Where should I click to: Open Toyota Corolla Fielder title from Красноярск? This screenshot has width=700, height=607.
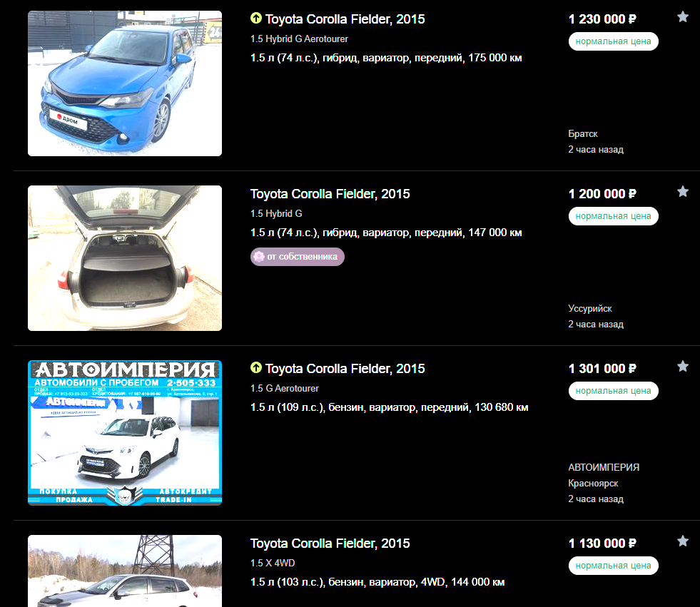click(x=345, y=369)
